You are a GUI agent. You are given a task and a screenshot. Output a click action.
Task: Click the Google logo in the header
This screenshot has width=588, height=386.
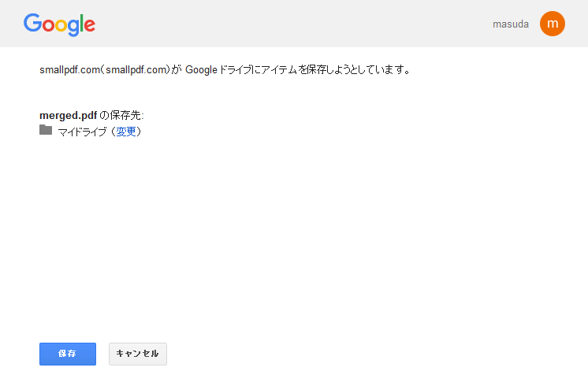(x=59, y=24)
